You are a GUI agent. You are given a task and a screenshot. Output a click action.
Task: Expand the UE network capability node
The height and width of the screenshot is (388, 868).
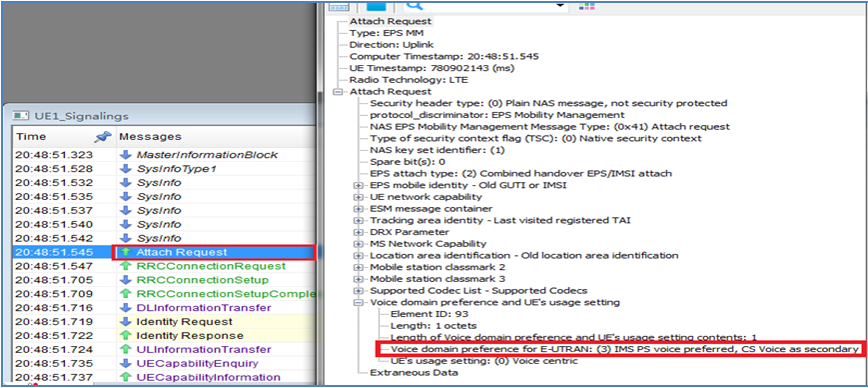point(359,197)
